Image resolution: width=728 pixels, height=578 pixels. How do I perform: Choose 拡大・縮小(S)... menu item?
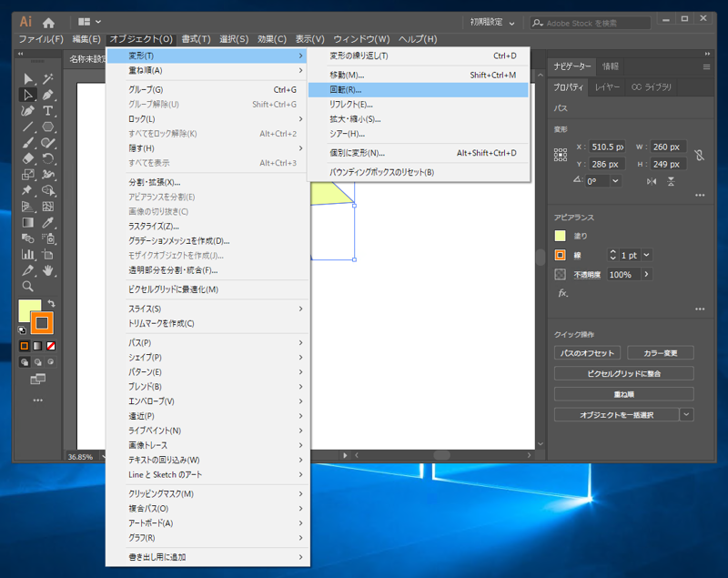point(419,119)
